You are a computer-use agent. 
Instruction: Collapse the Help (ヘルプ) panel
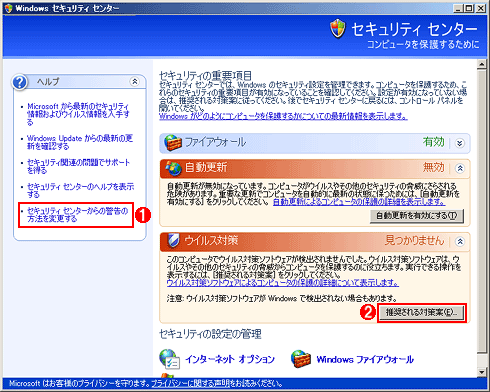coord(135,81)
